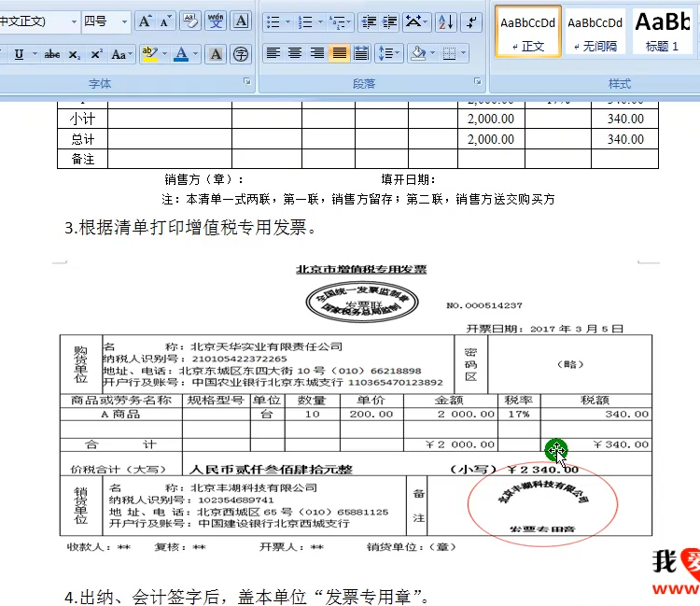Click the Sort A-Z button
Image resolution: width=700 pixels, height=606 pixels.
click(x=446, y=21)
